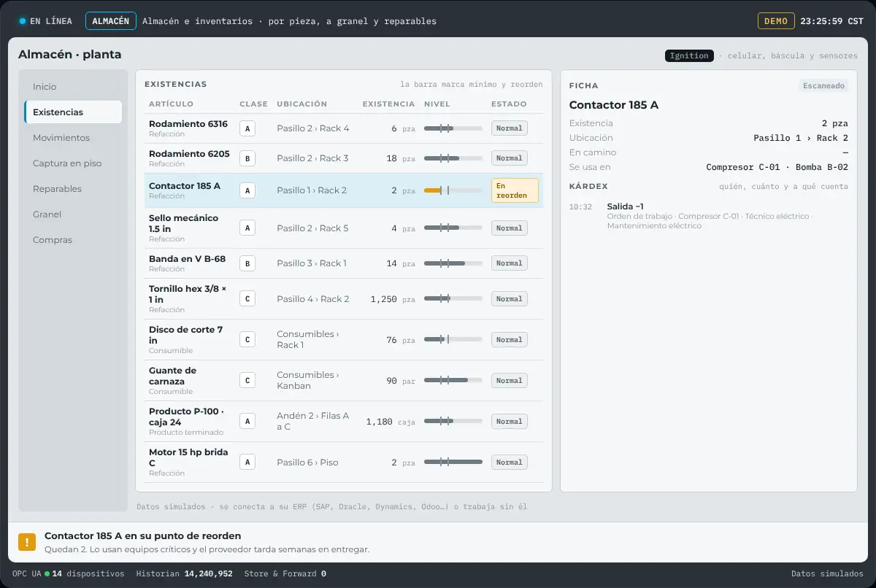Click the level bar for Guante de carnaza

point(453,381)
